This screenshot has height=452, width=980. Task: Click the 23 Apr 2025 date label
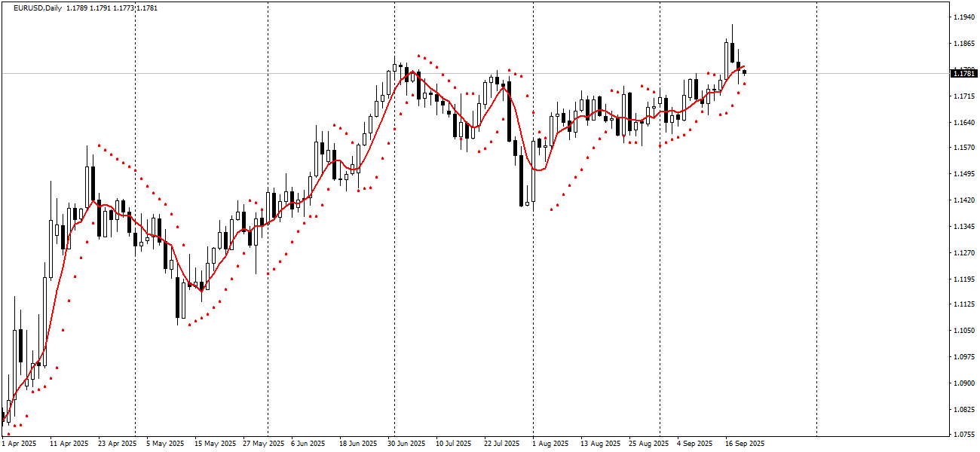[118, 444]
